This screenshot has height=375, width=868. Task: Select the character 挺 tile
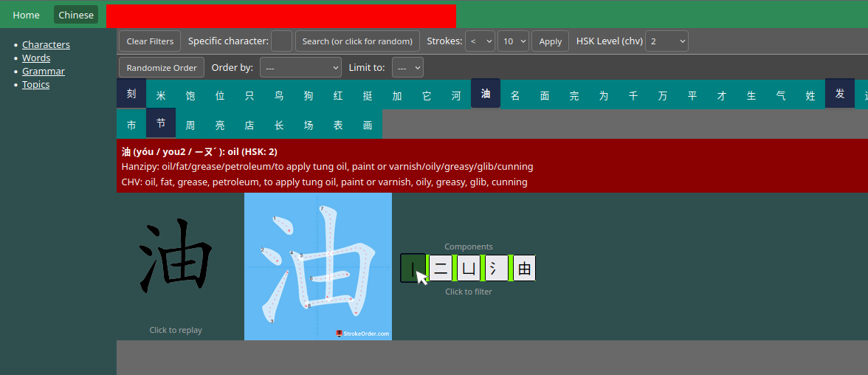click(x=368, y=96)
